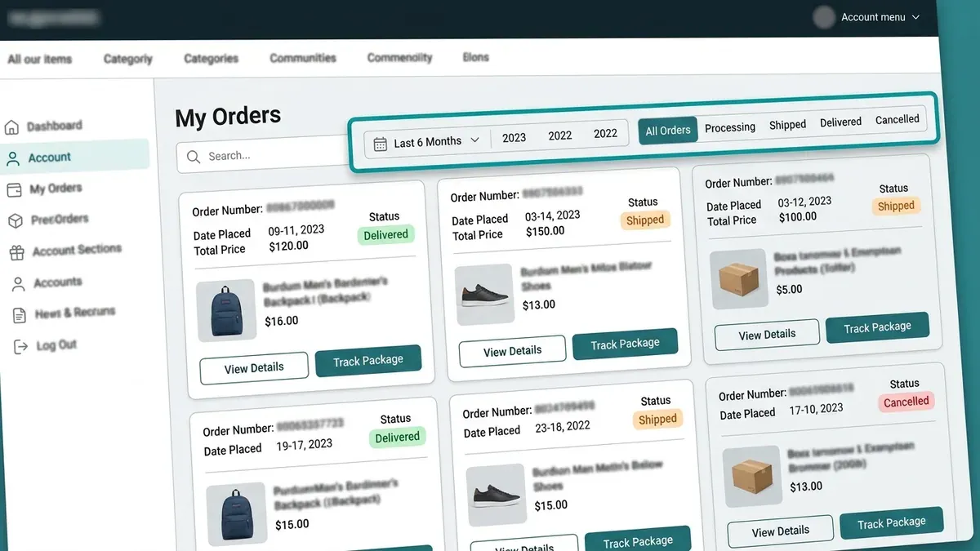Filter orders by Shipped tab
This screenshot has width=980, height=551.
click(788, 125)
